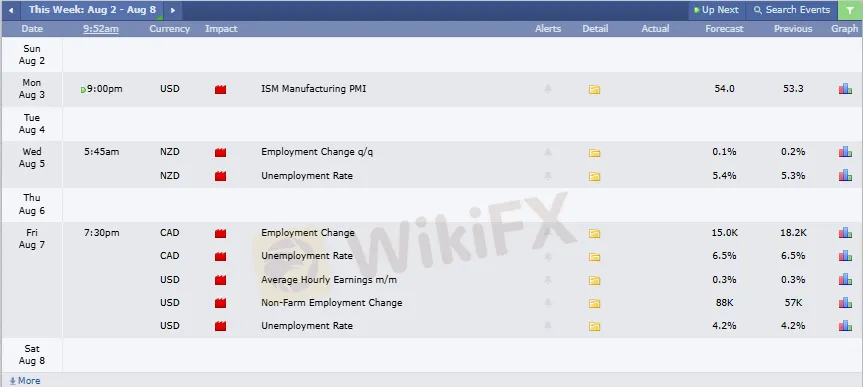The height and width of the screenshot is (387, 863).
Task: Open graph for CAD Employment Change
Action: coord(845,233)
